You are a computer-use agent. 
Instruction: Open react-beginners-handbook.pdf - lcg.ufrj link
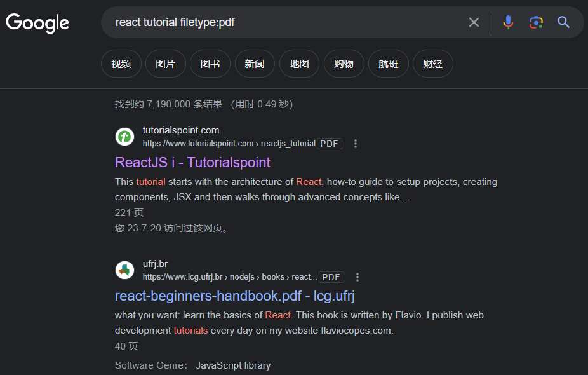click(235, 296)
